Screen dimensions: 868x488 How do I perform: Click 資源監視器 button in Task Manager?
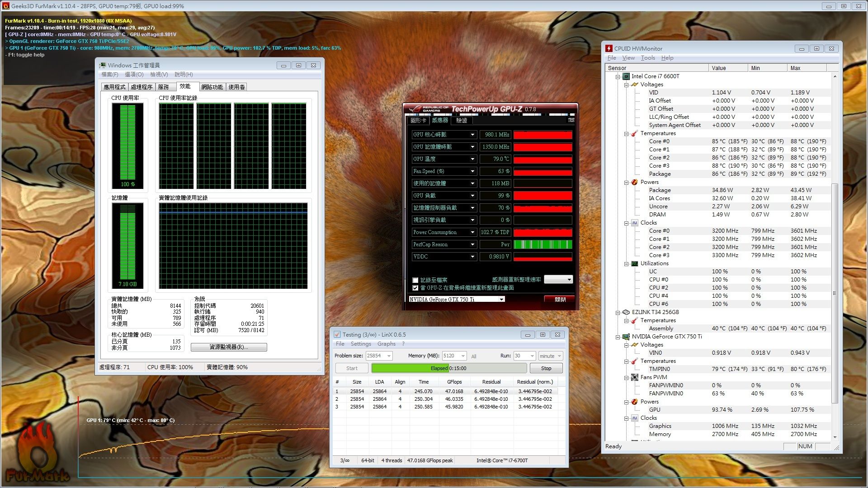tap(229, 347)
